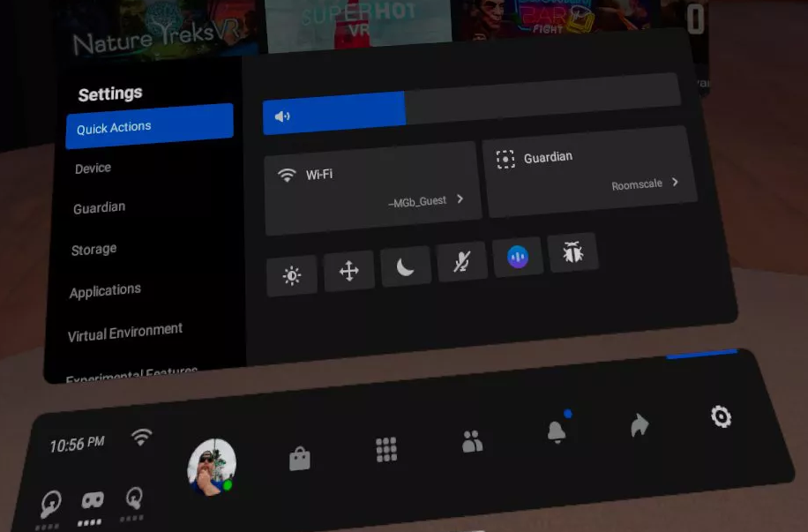Click the bug report icon
Image resolution: width=808 pixels, height=532 pixels.
pyautogui.click(x=573, y=252)
